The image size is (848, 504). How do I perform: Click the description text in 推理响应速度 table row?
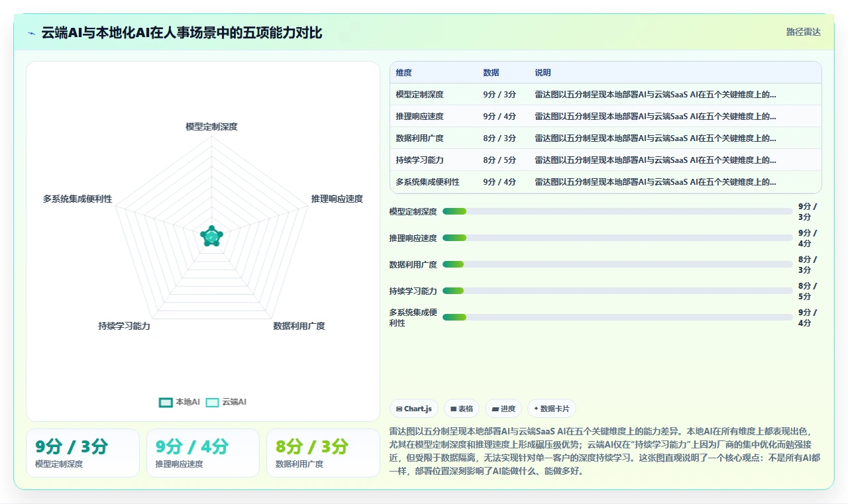pyautogui.click(x=656, y=117)
